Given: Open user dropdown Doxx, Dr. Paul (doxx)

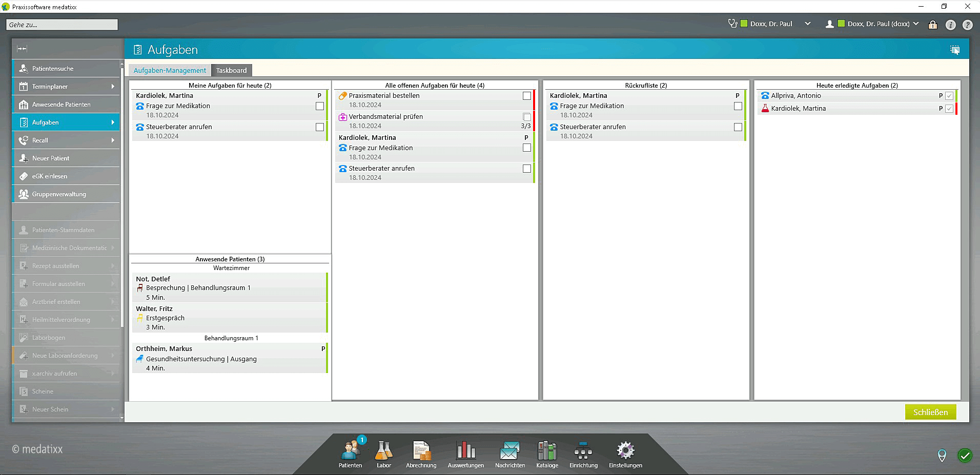Looking at the screenshot, I should 916,24.
